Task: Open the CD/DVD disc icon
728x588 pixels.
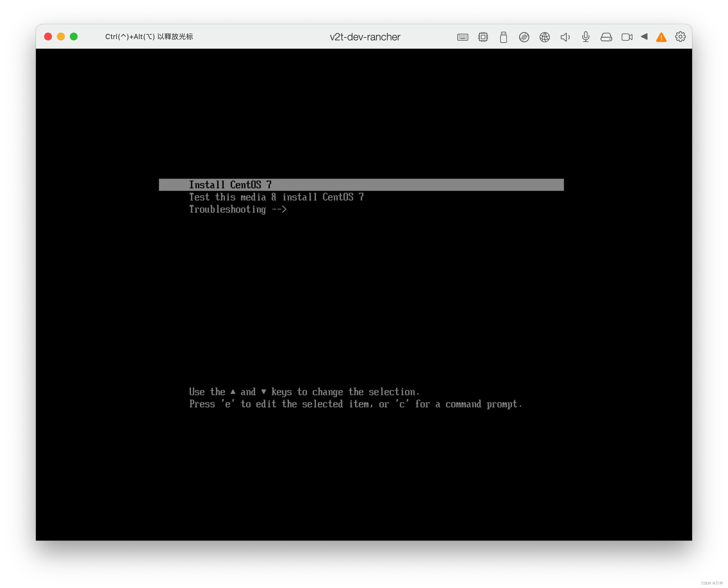Action: pos(524,37)
